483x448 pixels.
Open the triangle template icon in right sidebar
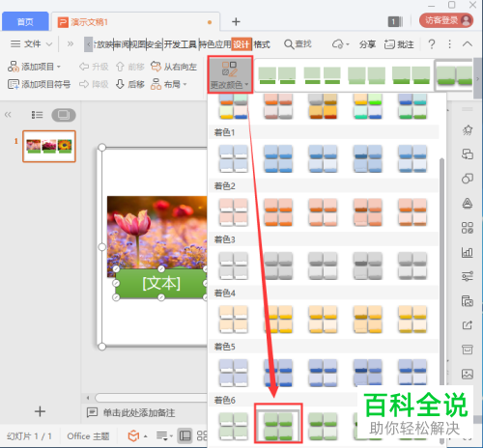[x=468, y=203]
